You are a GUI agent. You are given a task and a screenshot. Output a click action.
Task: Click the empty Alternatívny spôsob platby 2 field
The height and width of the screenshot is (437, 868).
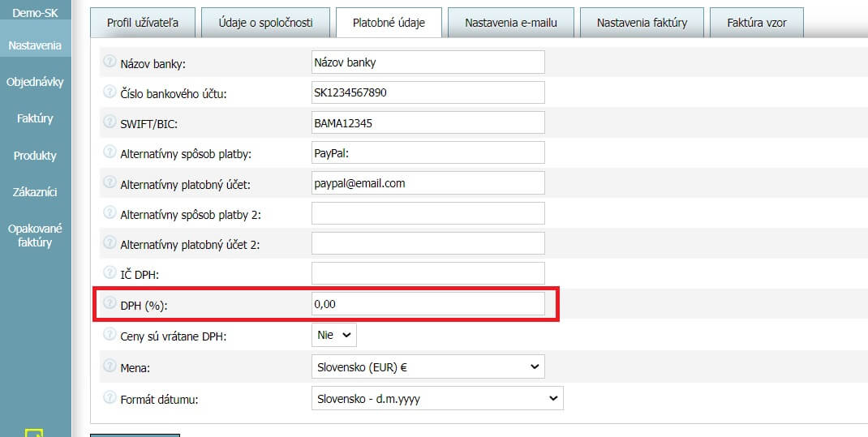tap(428, 213)
